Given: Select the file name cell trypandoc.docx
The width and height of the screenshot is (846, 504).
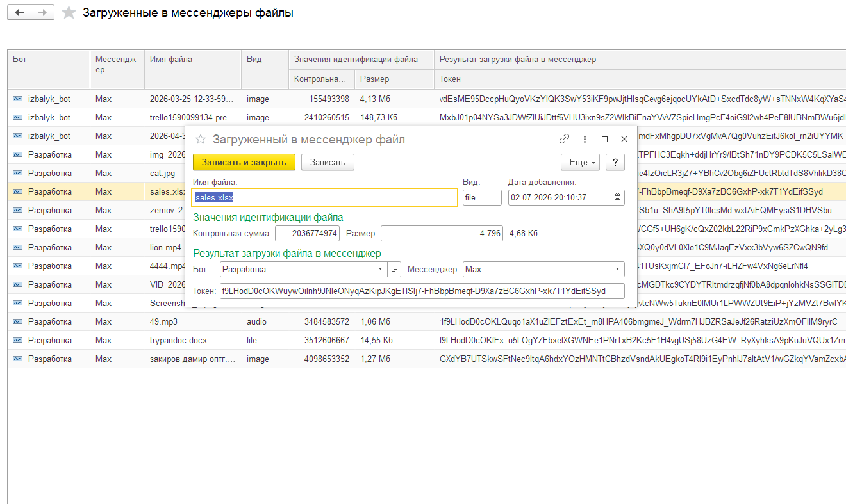Looking at the screenshot, I should pyautogui.click(x=193, y=340).
